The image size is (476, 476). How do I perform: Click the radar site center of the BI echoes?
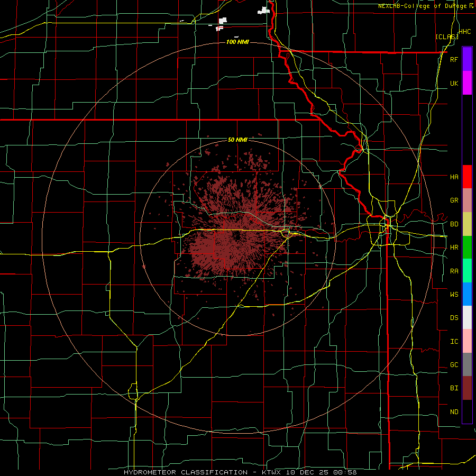tap(237, 236)
